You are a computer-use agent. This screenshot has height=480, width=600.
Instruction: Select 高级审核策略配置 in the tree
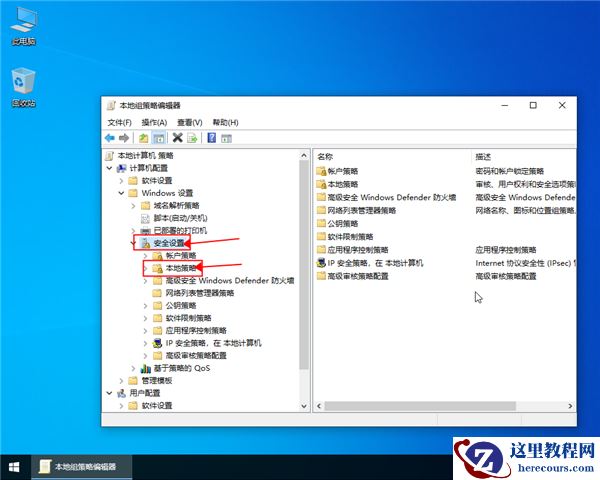click(196, 356)
